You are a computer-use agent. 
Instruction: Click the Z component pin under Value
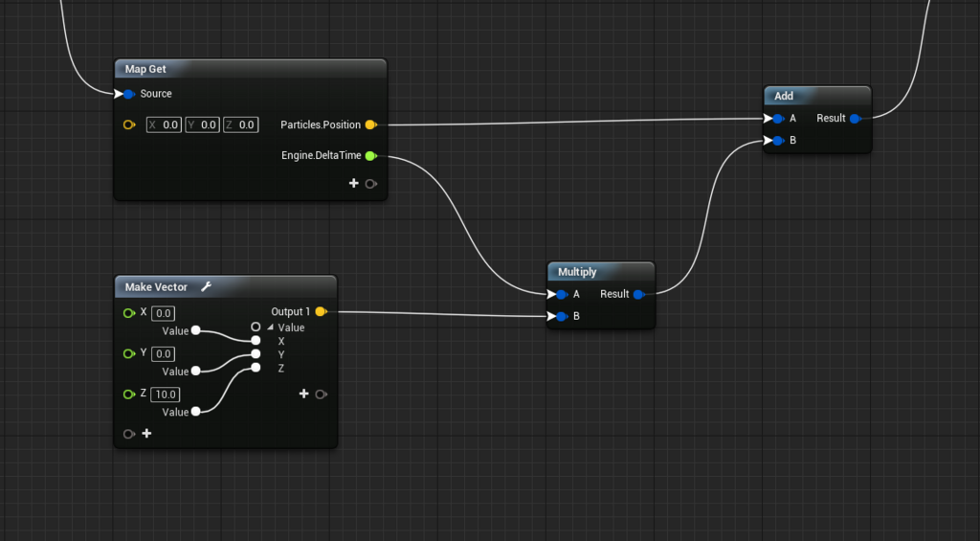pyautogui.click(x=256, y=368)
